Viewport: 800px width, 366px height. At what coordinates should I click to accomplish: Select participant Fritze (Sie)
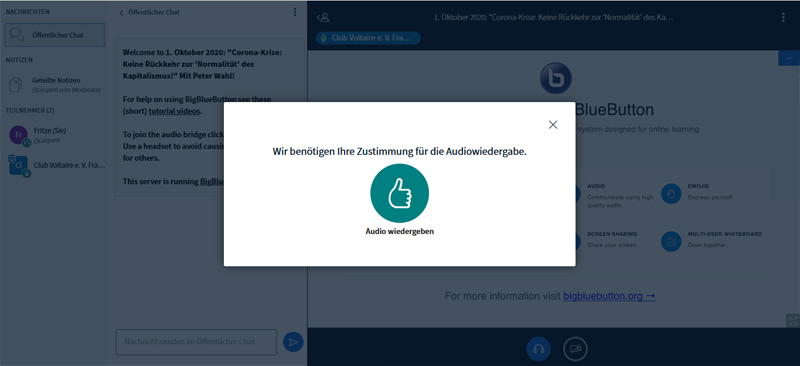pos(55,135)
